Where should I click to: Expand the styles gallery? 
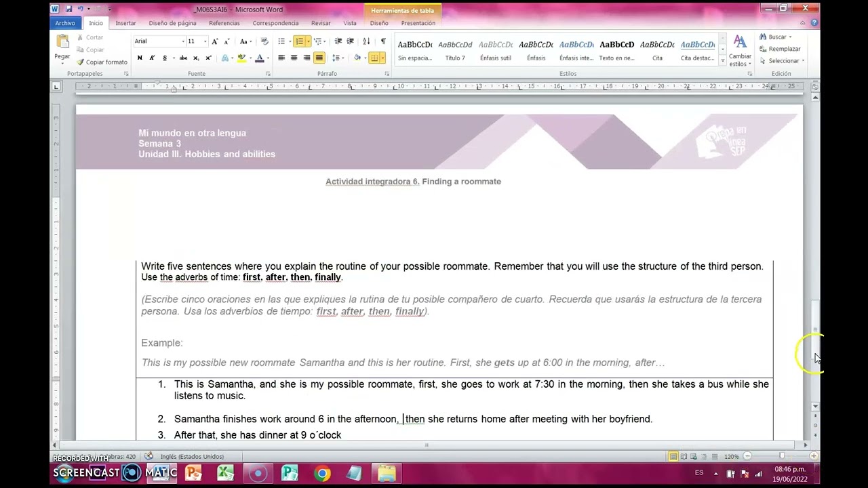tap(722, 60)
